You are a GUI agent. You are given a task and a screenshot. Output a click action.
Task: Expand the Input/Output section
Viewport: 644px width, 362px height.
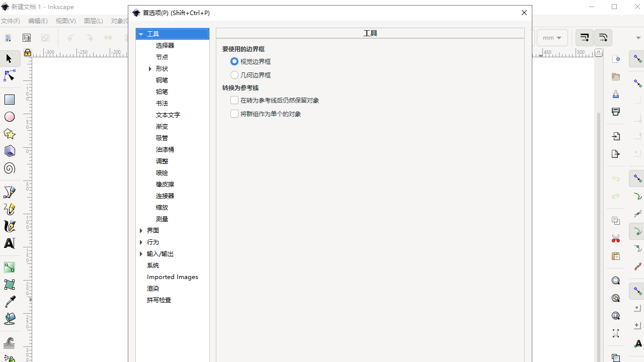(x=141, y=253)
